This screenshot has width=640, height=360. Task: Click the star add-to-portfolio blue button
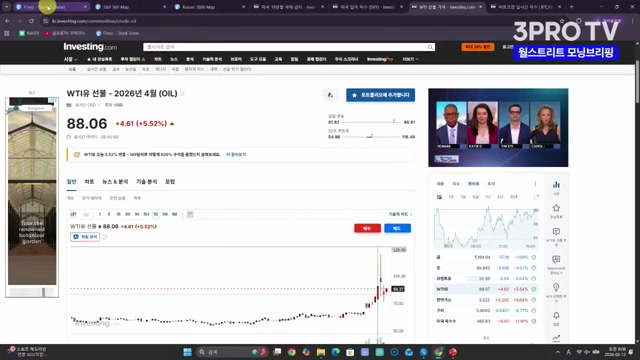380,95
